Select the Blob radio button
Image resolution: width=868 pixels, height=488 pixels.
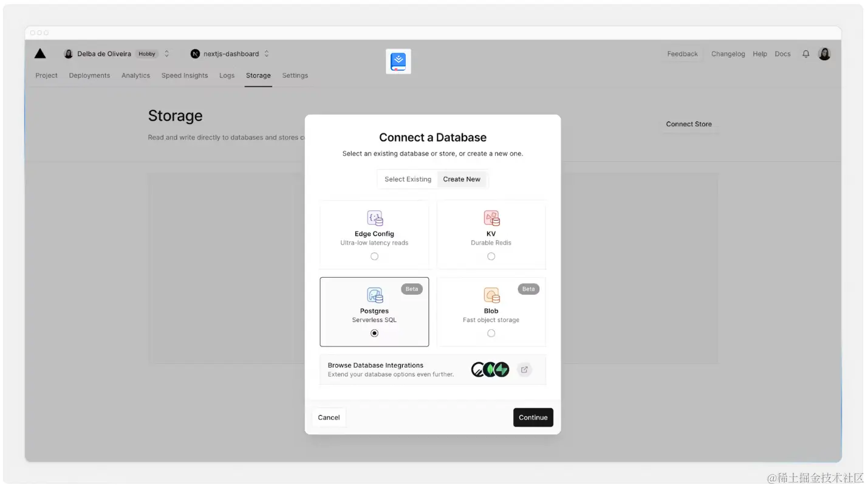coord(491,333)
